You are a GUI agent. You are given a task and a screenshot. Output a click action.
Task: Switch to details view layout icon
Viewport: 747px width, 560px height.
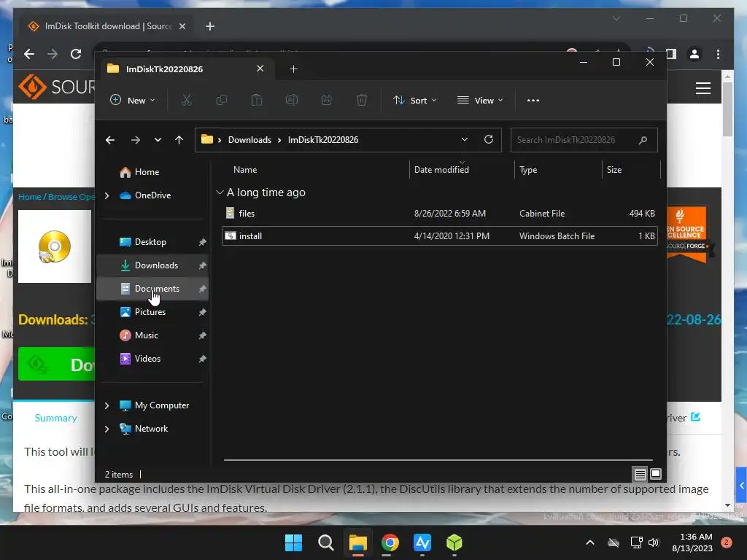coord(640,474)
